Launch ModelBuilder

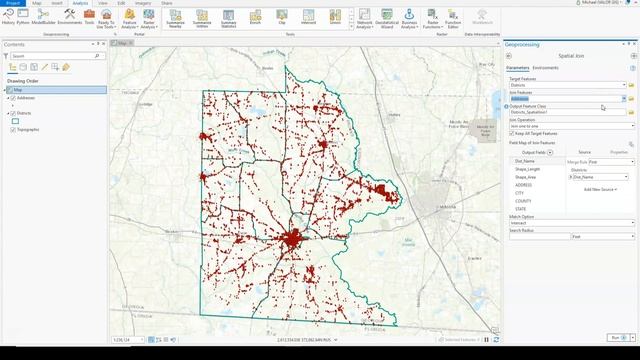[43, 17]
